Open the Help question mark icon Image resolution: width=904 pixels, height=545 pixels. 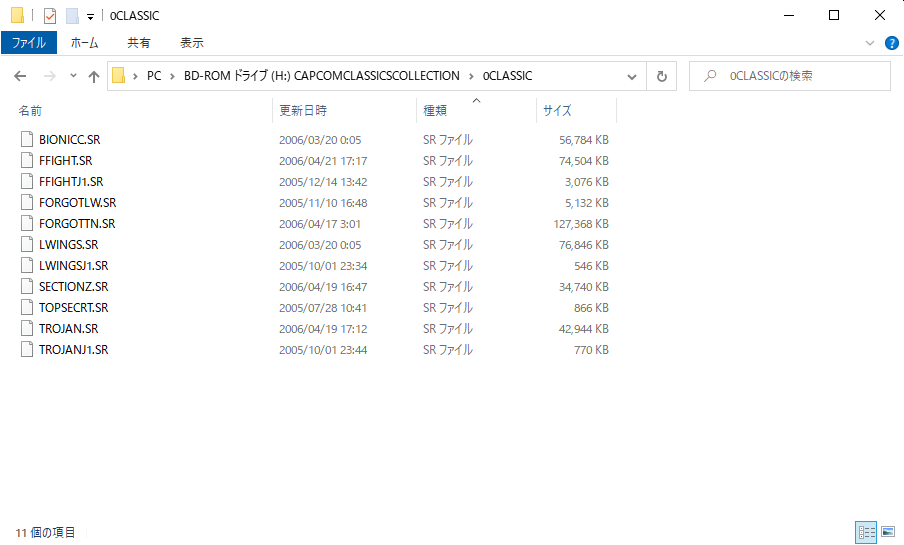tap(891, 43)
